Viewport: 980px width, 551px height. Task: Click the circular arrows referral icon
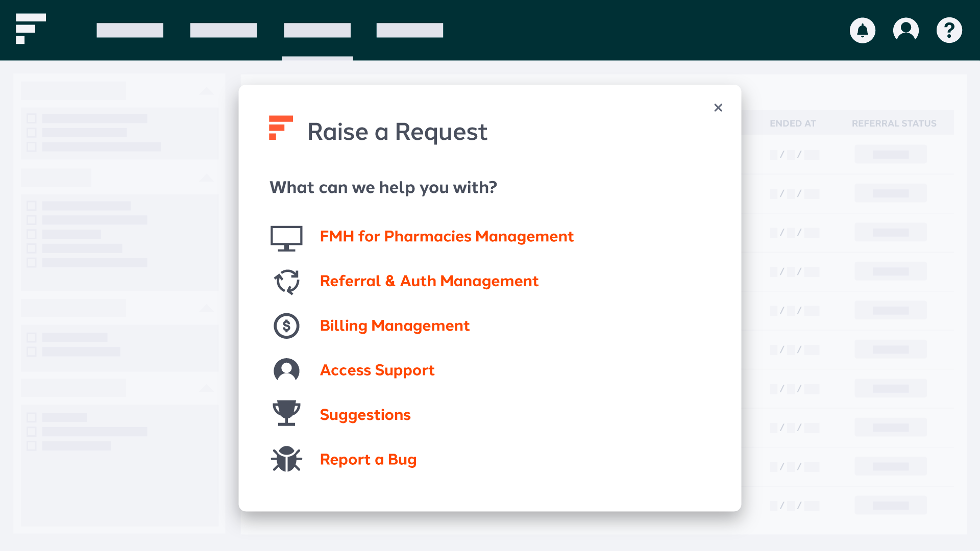[286, 282]
